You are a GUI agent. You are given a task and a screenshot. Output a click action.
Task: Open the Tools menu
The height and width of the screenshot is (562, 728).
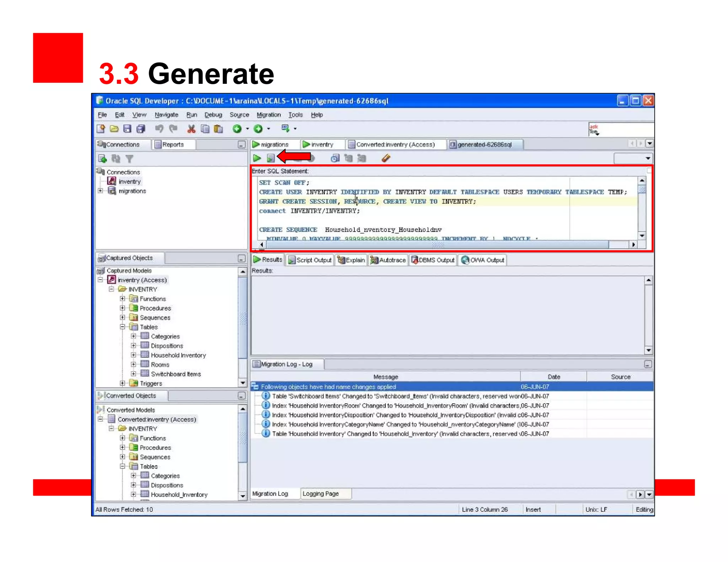pos(295,115)
